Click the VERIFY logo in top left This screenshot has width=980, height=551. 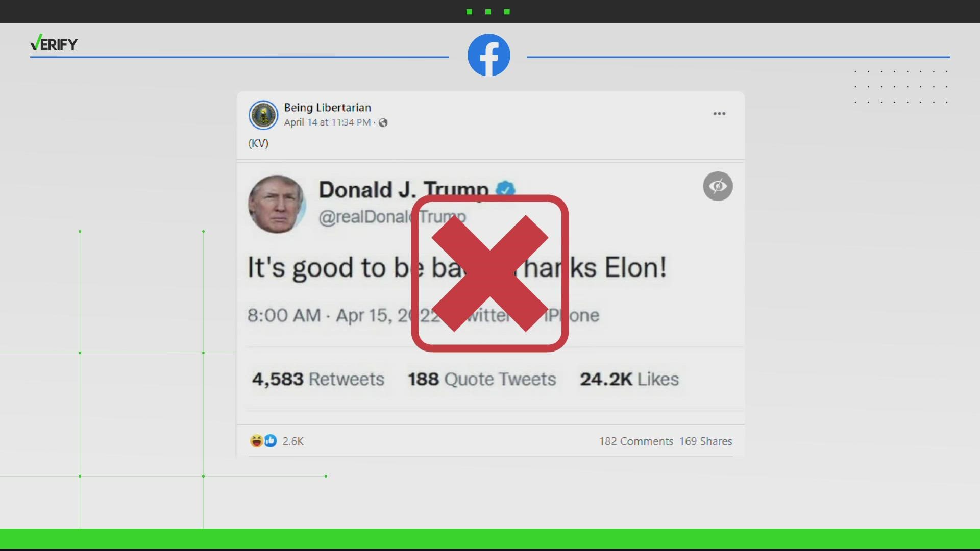pos(54,43)
